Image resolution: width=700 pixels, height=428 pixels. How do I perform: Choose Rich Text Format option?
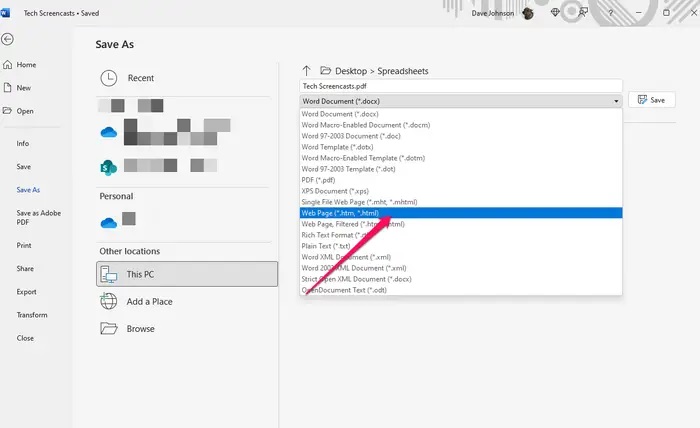click(x=461, y=235)
